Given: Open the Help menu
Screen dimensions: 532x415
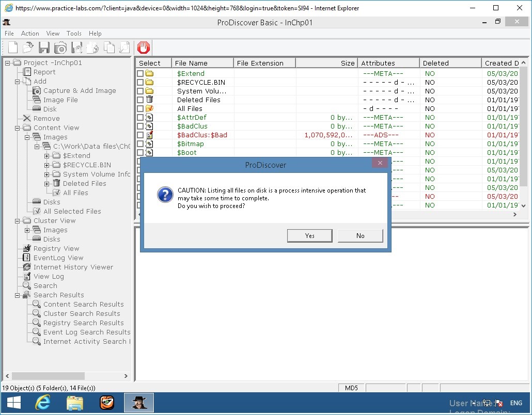Looking at the screenshot, I should pyautogui.click(x=95, y=33).
